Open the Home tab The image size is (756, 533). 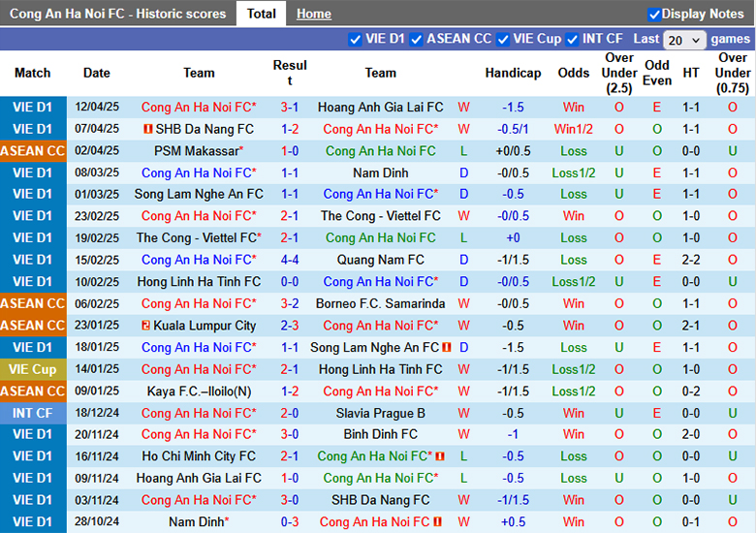[314, 14]
